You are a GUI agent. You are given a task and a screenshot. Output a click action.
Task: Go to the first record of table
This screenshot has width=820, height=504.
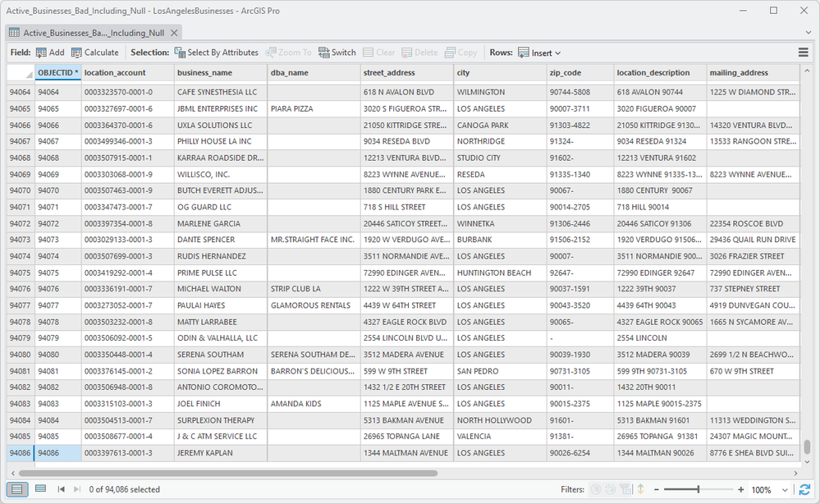tap(62, 489)
